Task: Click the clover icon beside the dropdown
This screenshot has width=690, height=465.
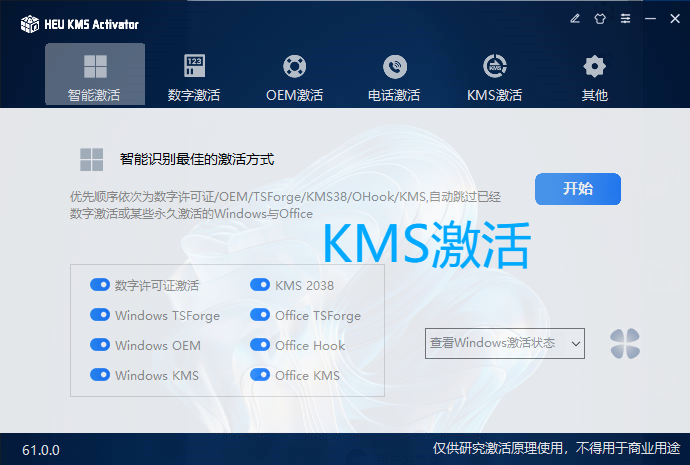Action: (625, 344)
